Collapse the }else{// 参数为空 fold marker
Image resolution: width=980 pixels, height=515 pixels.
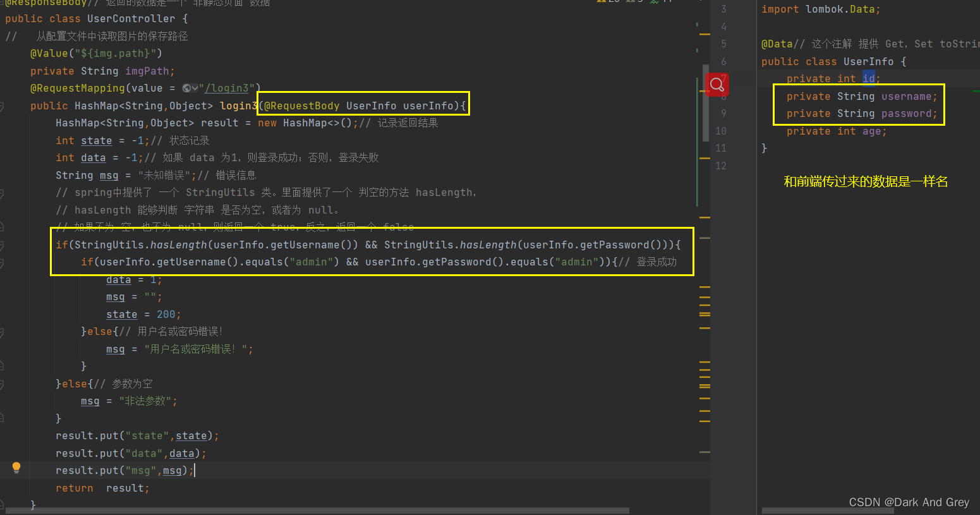(2, 384)
